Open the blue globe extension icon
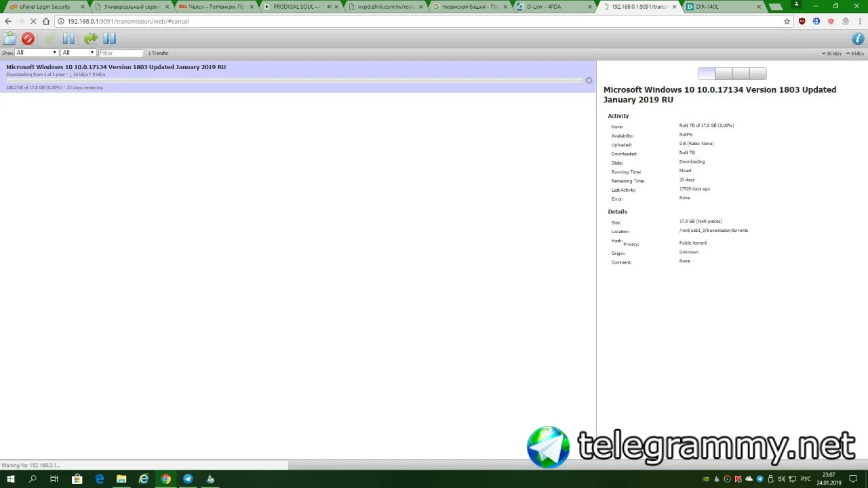Screen dimensions: 868x488 (816, 21)
